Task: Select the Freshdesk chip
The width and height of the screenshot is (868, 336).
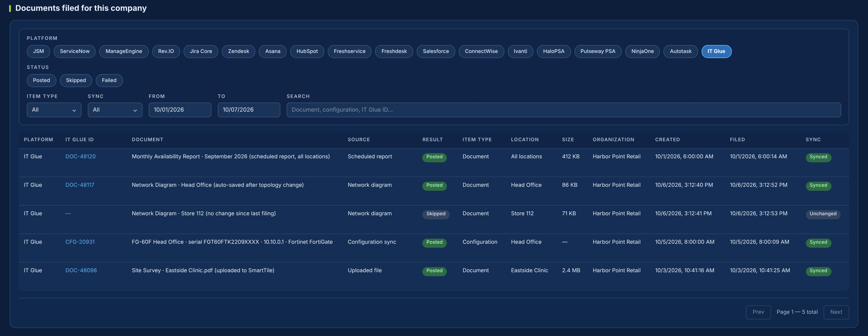Action: point(394,51)
